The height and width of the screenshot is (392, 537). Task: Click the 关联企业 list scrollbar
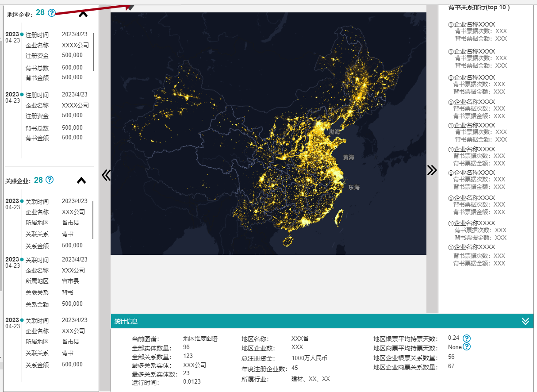click(93, 219)
